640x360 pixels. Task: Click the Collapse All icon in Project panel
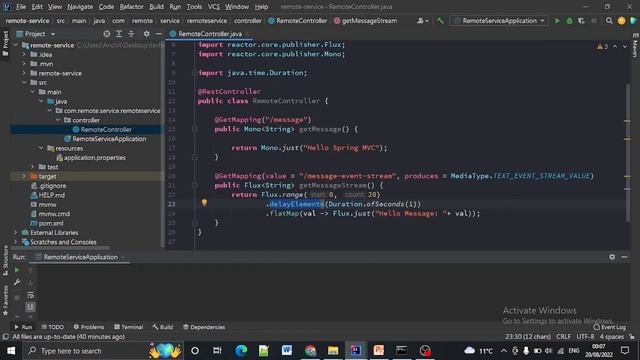[131, 34]
